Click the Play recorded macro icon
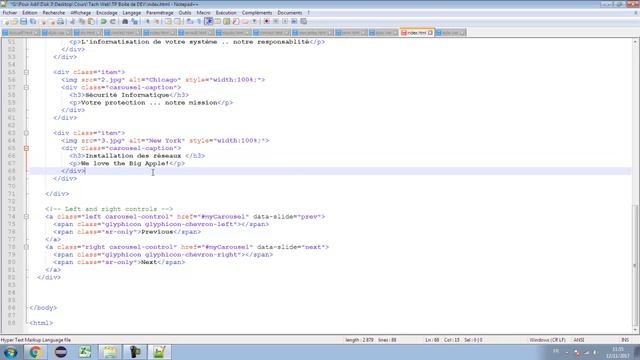This screenshot has width=640, height=360. [x=285, y=21]
